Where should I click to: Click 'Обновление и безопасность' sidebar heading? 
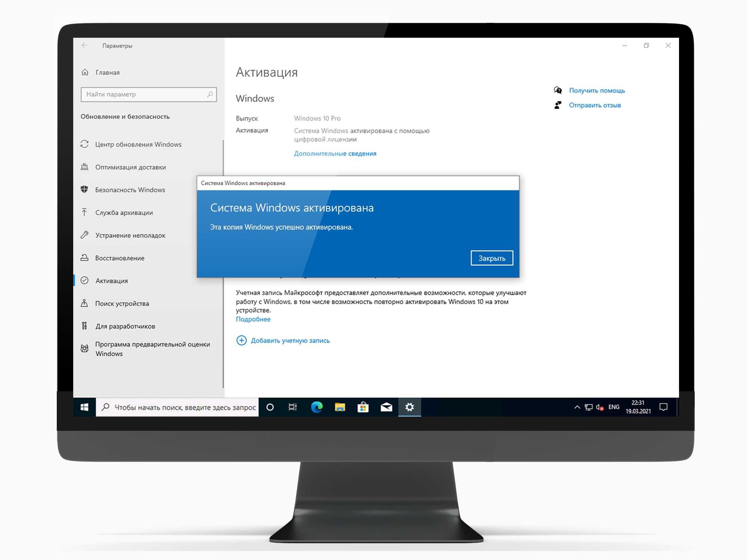(125, 116)
